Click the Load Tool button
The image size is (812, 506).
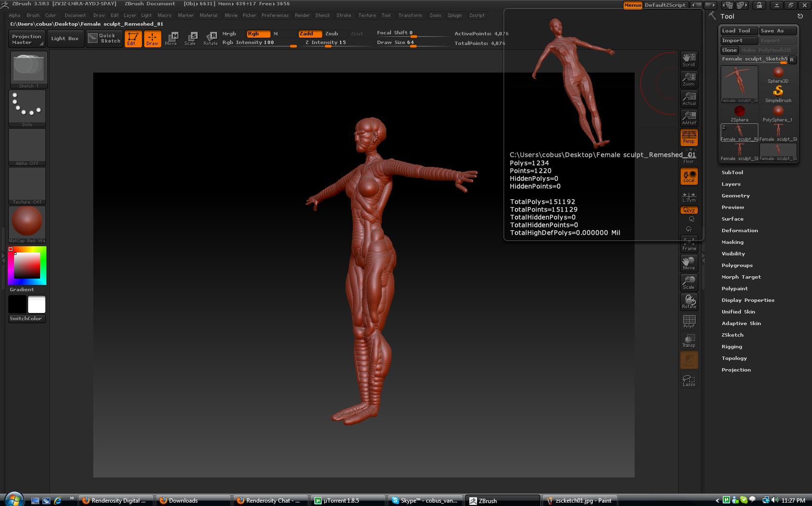(739, 31)
